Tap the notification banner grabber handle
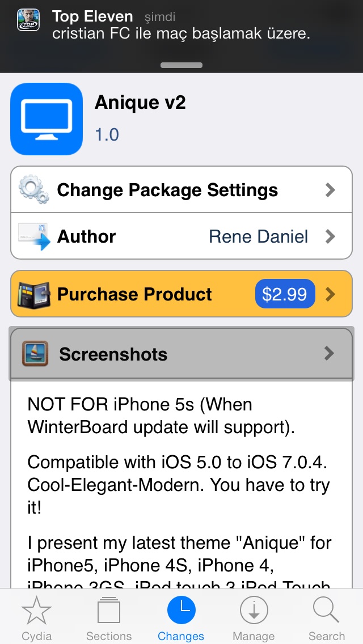This screenshot has width=363, height=644. (181, 65)
